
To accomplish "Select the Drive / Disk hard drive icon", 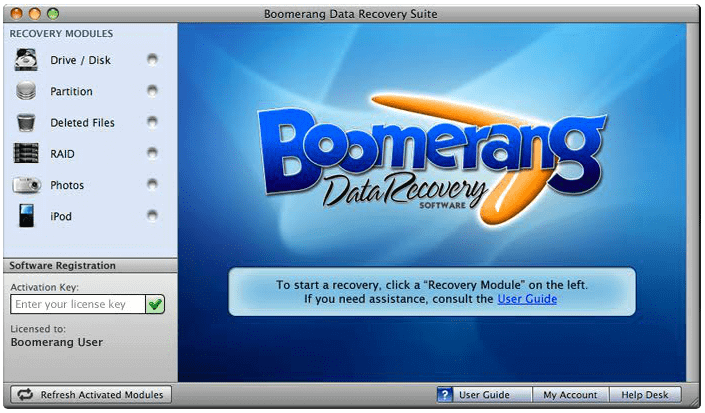I will [26, 60].
